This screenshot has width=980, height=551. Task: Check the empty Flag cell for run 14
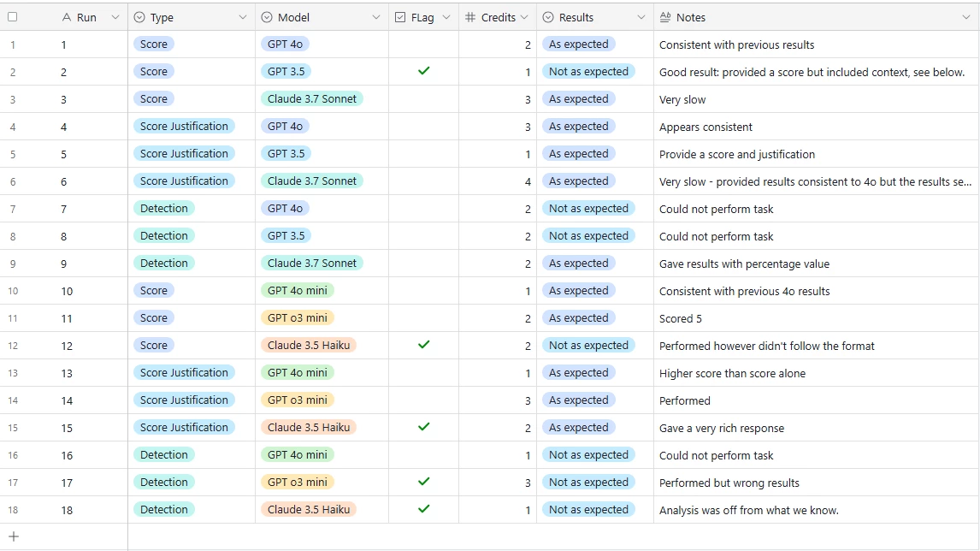[424, 400]
